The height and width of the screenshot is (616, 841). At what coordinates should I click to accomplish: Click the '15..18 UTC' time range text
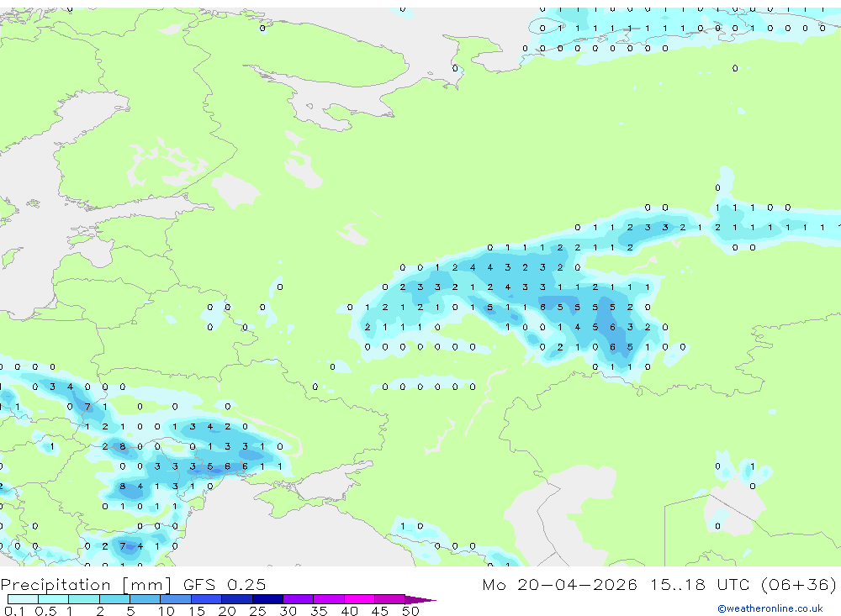(x=700, y=584)
